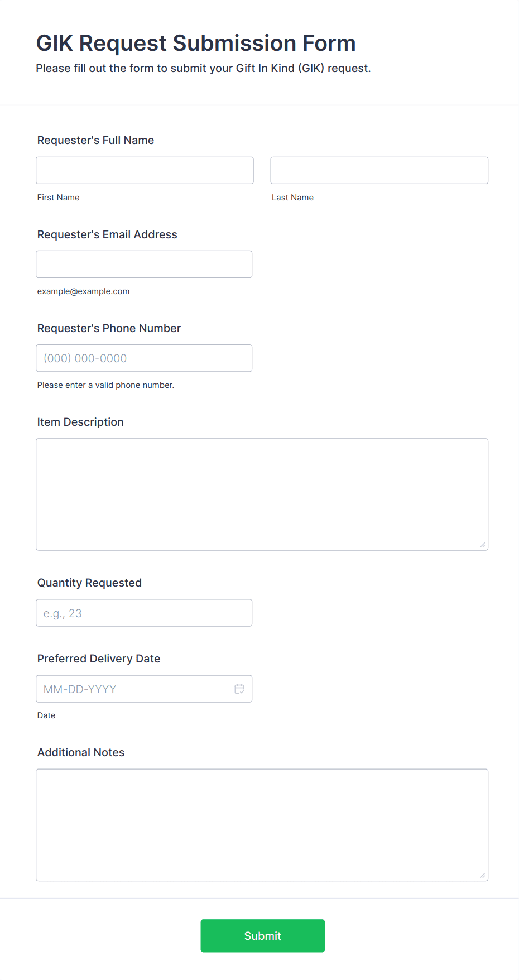The height and width of the screenshot is (980, 519).
Task: Click the "Requester's Full Name" label
Action: [x=95, y=140]
